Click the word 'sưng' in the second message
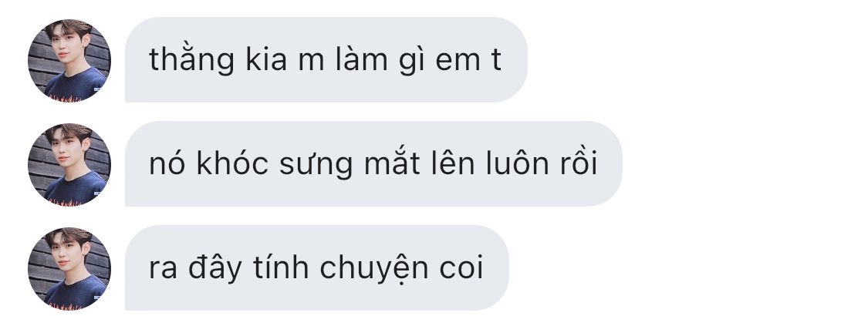The width and height of the screenshot is (868, 316). pyautogui.click(x=316, y=166)
